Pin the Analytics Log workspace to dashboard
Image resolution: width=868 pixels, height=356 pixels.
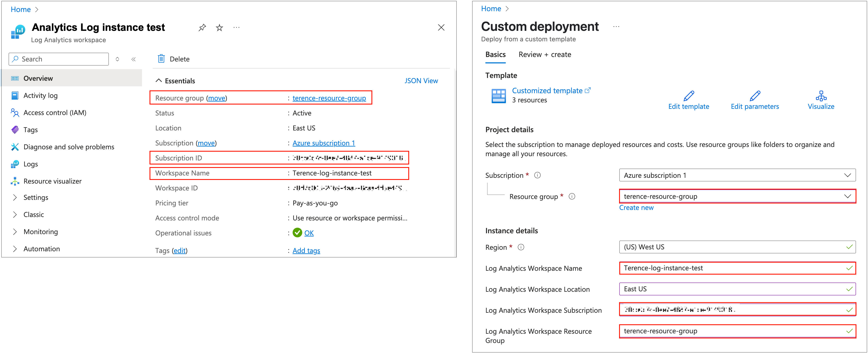[202, 28]
